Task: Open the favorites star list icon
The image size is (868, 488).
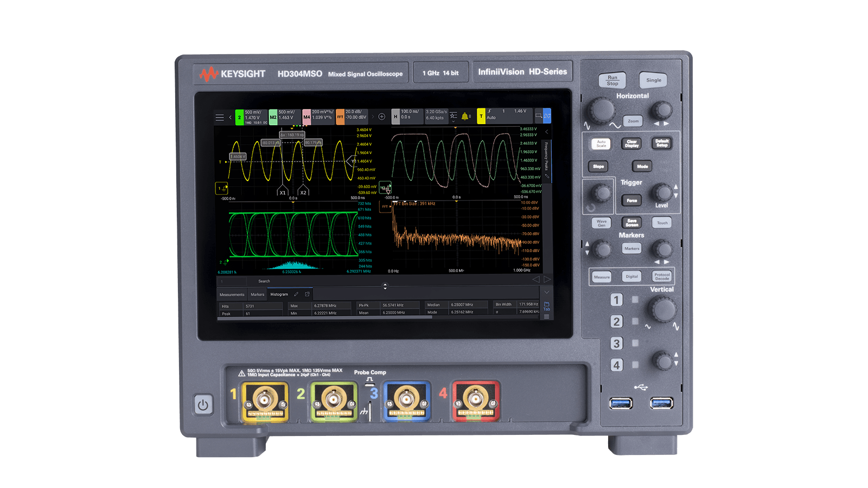Action: click(454, 115)
